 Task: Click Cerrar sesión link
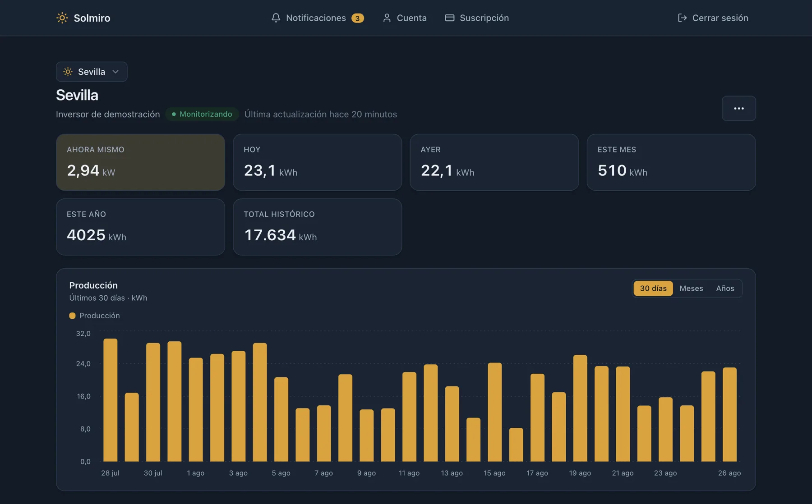pyautogui.click(x=713, y=18)
